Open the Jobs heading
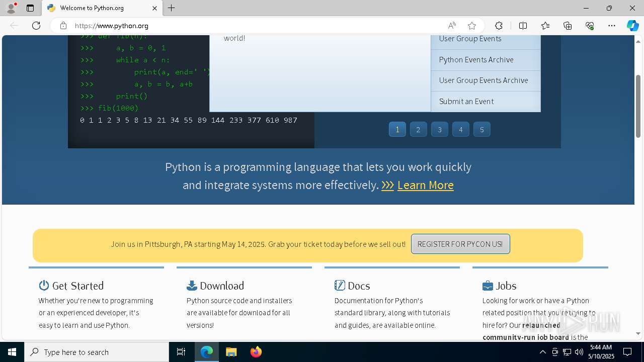644x362 pixels. click(506, 286)
